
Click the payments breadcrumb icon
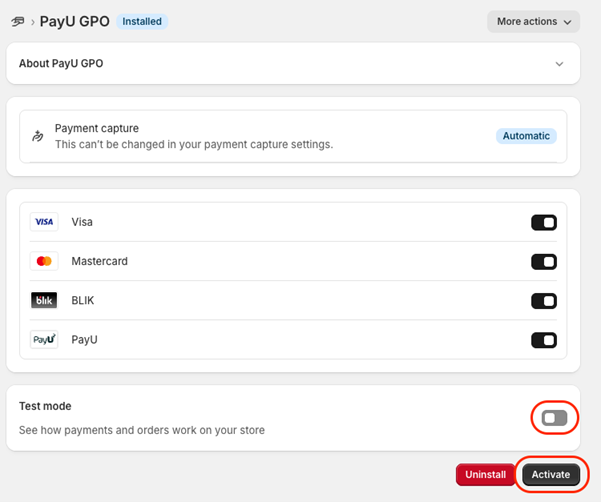pos(17,21)
